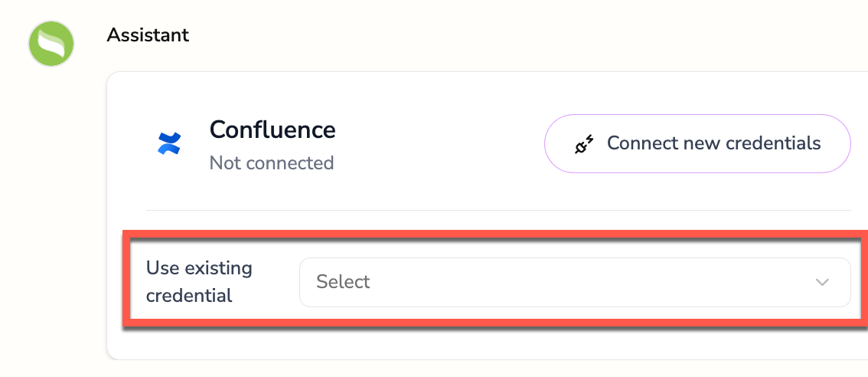Click the green Assistant avatar icon
This screenshot has width=868, height=377.
pos(51,44)
